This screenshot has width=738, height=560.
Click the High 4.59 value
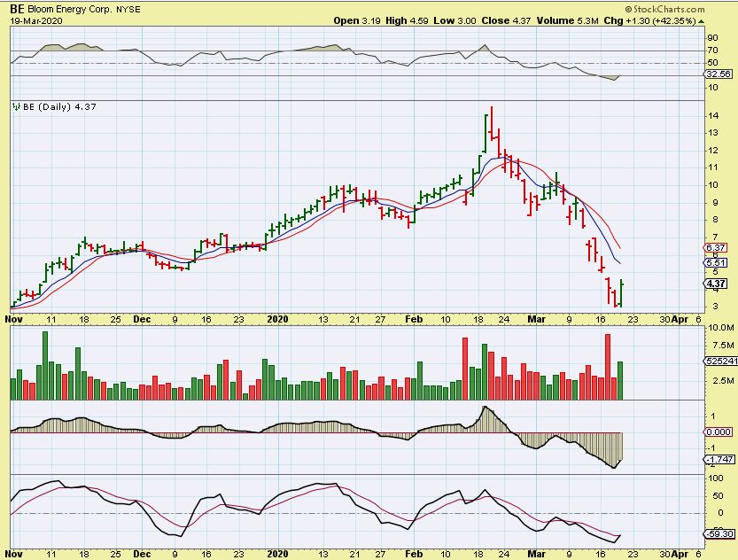coord(407,20)
